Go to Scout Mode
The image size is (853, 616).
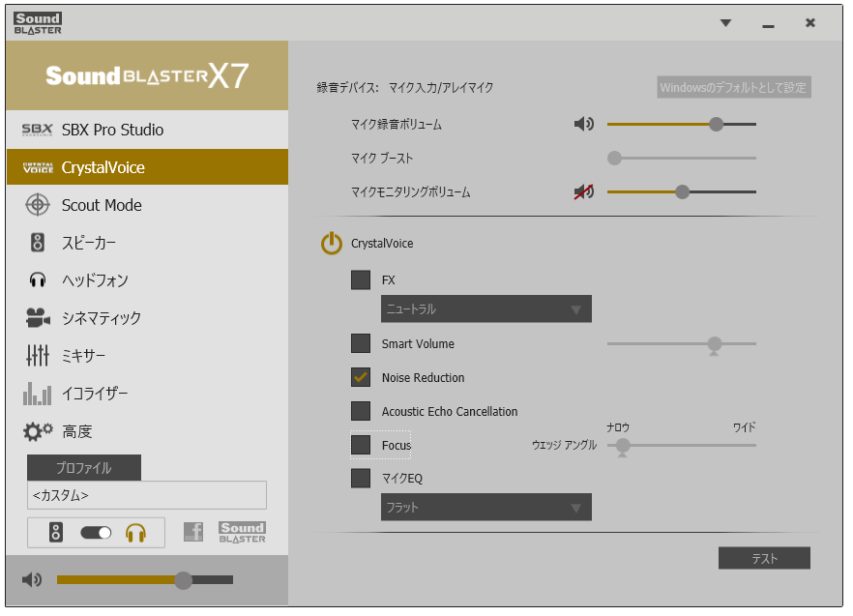coord(147,205)
